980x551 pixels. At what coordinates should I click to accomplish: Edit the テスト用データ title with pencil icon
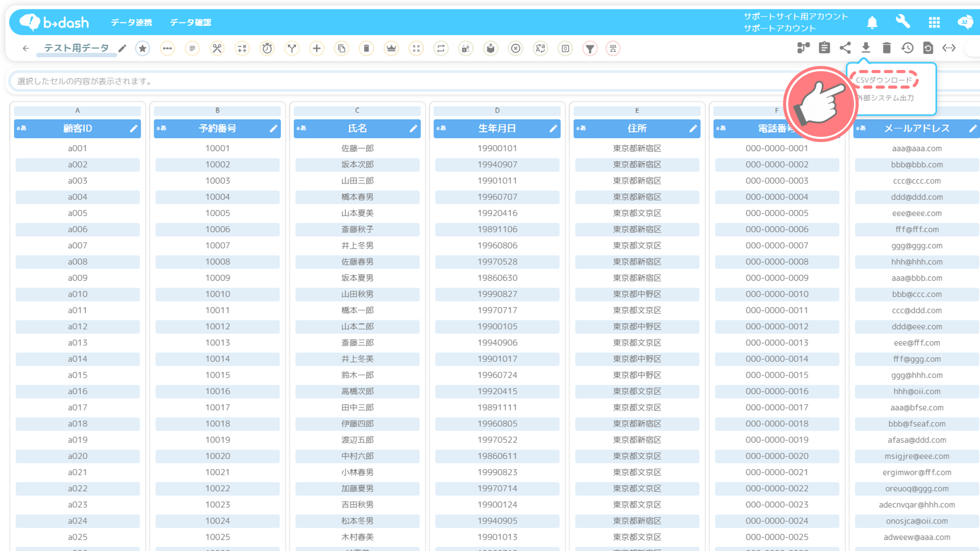(122, 48)
